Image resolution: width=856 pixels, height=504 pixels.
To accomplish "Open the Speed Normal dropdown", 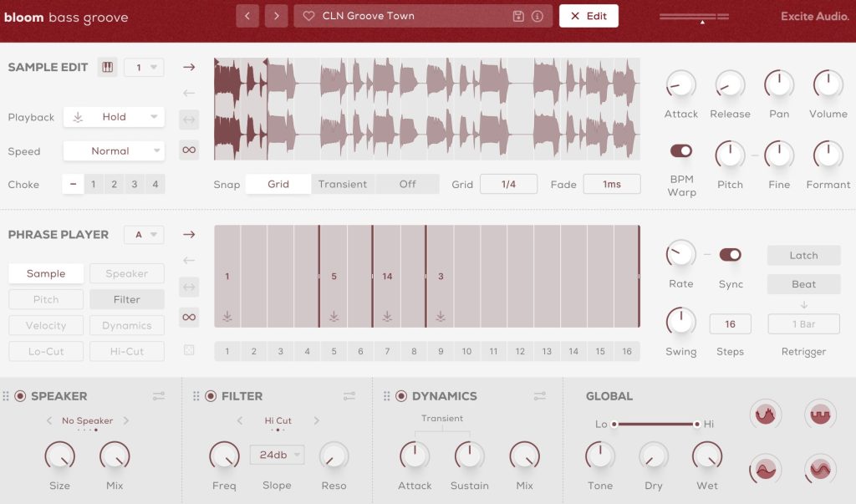I will 114,151.
